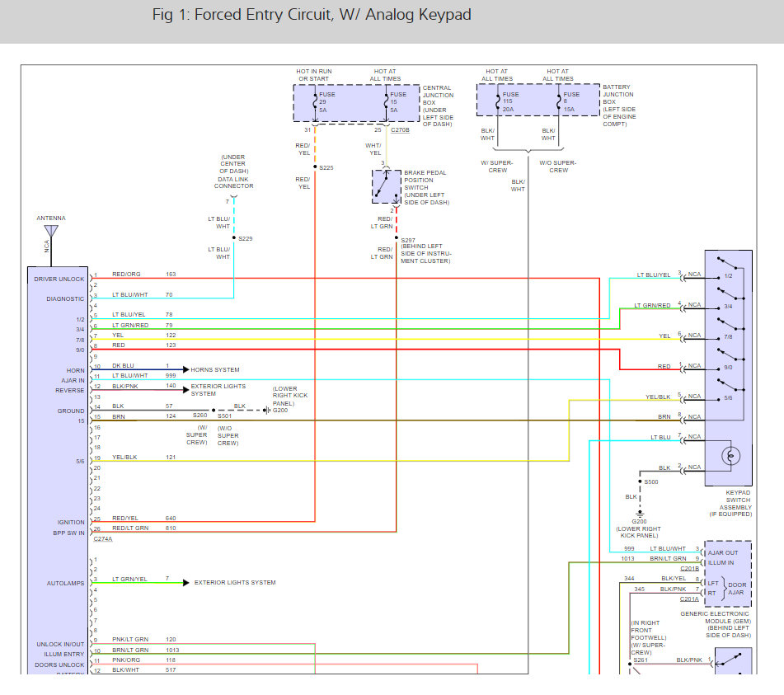Click the C201A connector label
784x695 pixels.
(689, 599)
